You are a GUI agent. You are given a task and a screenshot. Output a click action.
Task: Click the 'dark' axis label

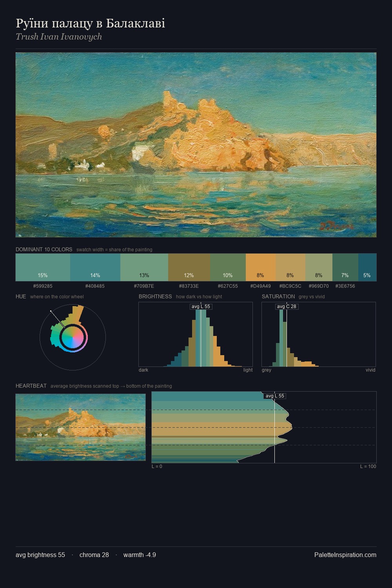143,370
